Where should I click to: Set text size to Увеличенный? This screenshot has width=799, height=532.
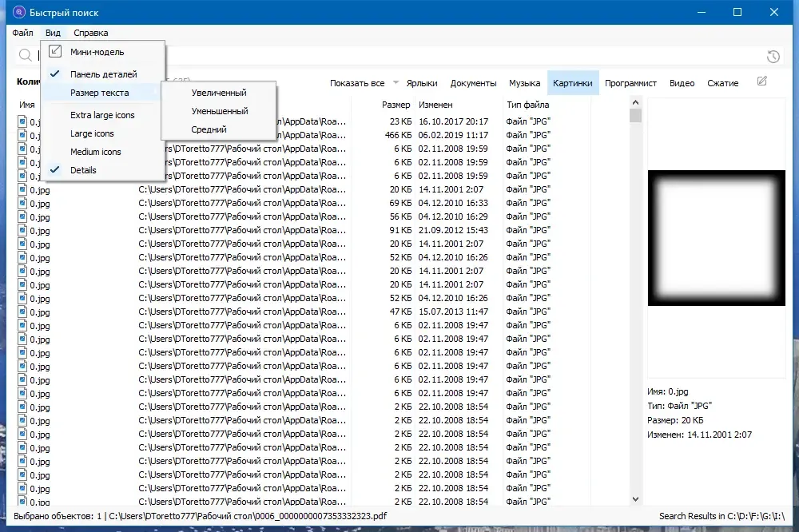(219, 93)
